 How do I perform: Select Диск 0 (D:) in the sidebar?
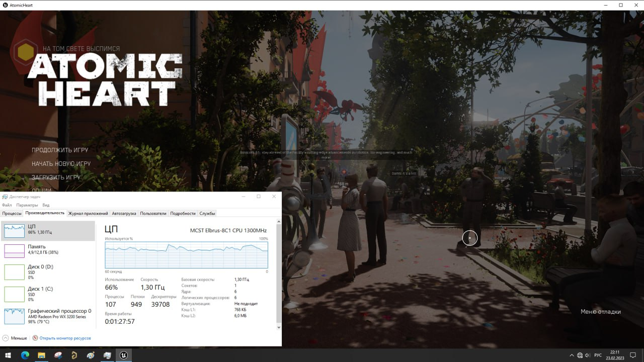click(x=48, y=271)
